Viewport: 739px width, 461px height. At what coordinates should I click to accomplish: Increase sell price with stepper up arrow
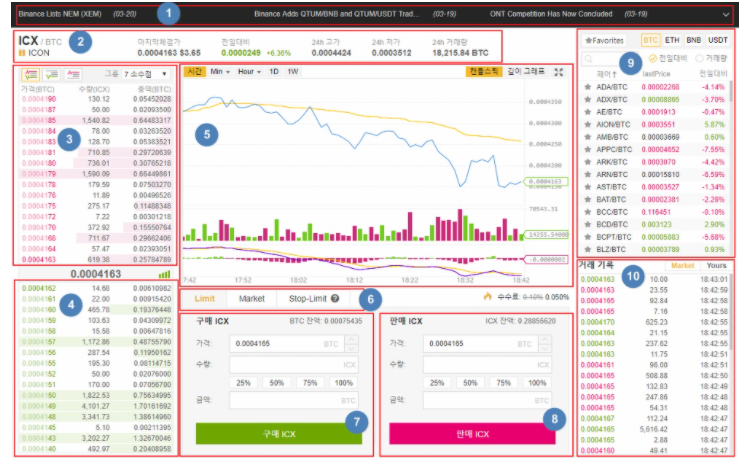point(545,339)
